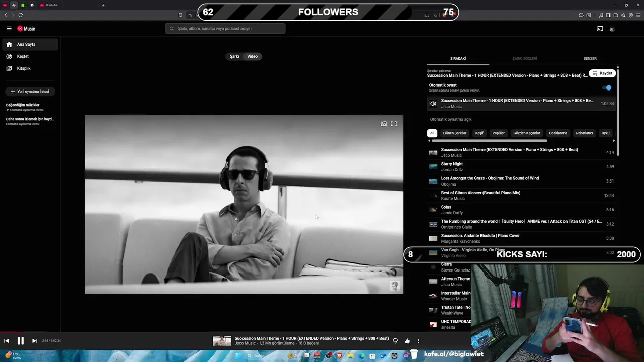Dislike the current song
644x362 pixels.
pyautogui.click(x=395, y=341)
